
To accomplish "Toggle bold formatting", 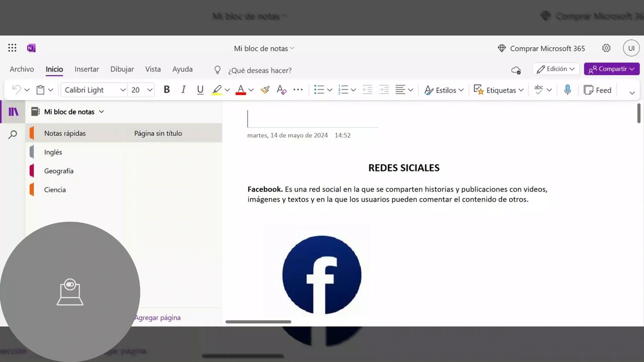I will click(167, 90).
